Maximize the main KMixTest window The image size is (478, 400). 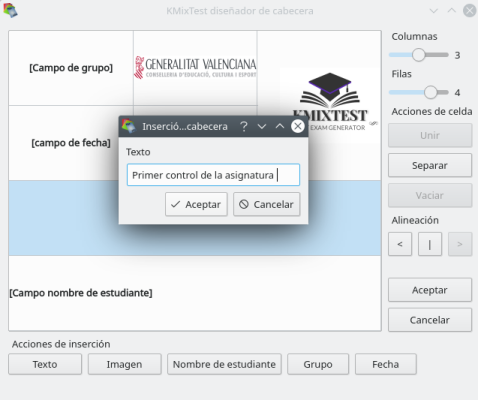[452, 10]
